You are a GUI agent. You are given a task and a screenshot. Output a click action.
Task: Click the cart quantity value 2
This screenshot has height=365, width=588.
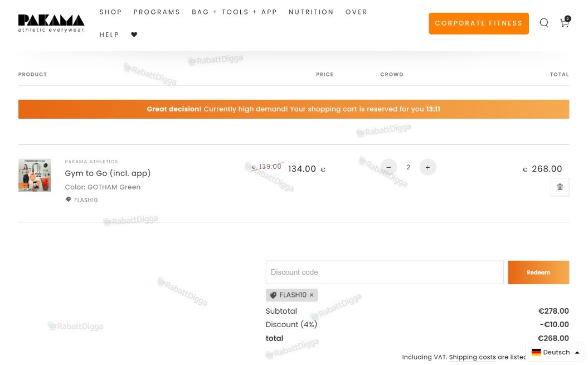coord(408,167)
